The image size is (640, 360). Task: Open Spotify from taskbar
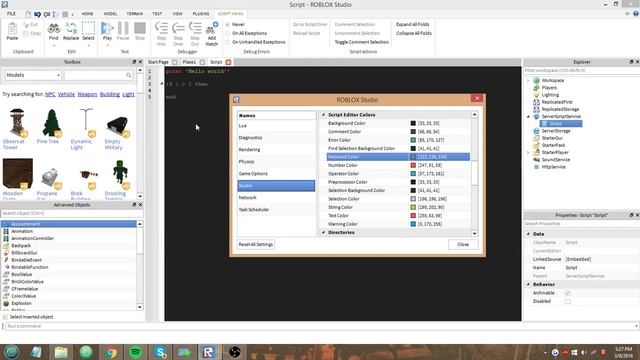coord(136,352)
